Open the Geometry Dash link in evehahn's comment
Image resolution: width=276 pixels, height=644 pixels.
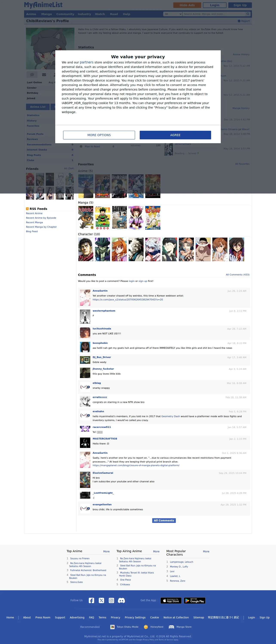tap(170, 416)
